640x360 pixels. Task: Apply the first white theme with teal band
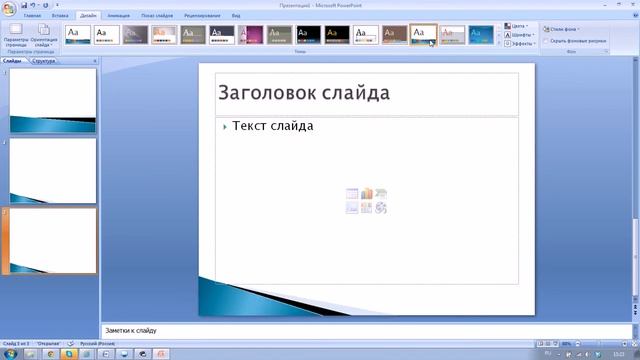pos(78,35)
